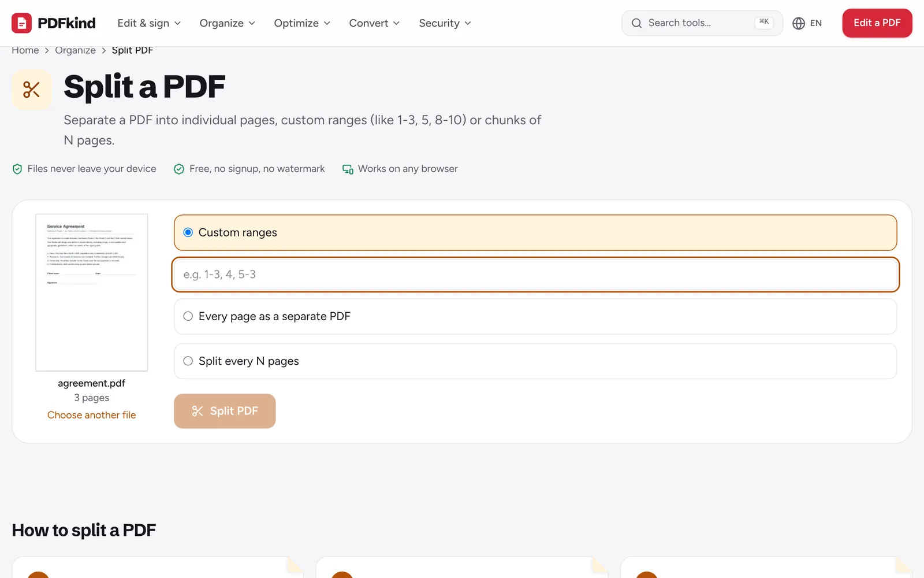The height and width of the screenshot is (578, 924).
Task: Click the scissors Split PDF page icon
Action: pos(32,90)
